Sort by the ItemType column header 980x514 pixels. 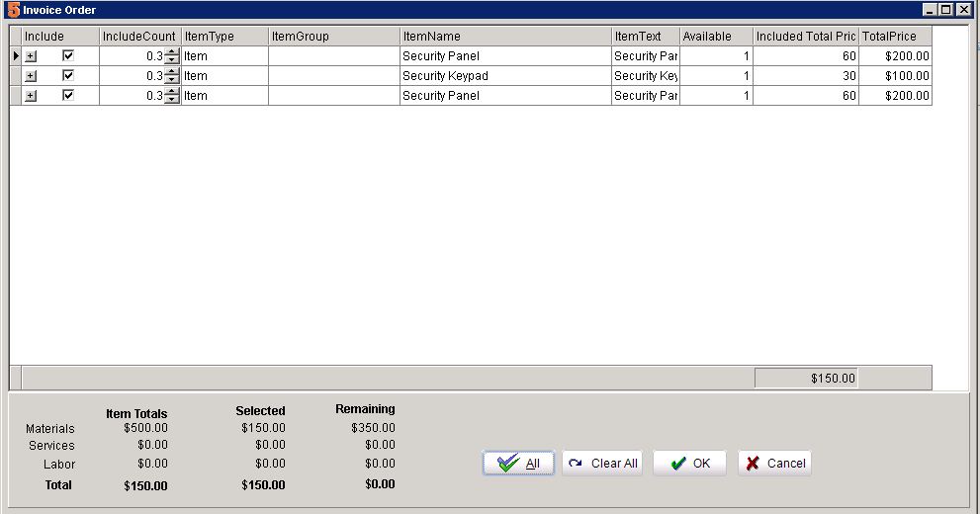click(x=225, y=37)
